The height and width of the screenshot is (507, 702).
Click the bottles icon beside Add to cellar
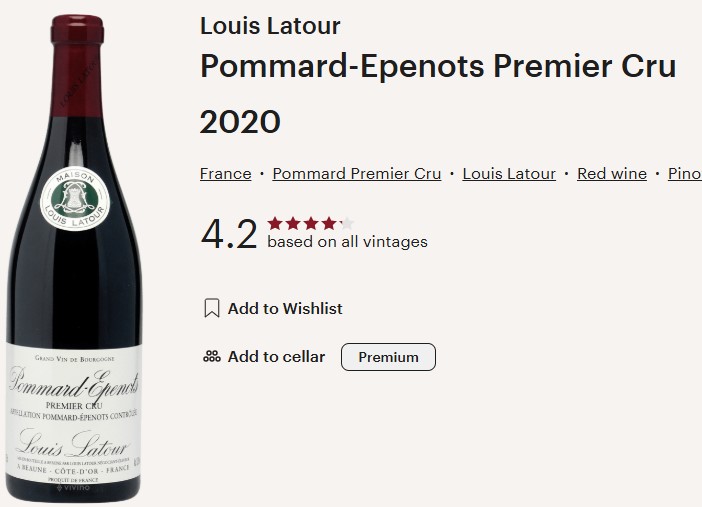click(x=211, y=356)
